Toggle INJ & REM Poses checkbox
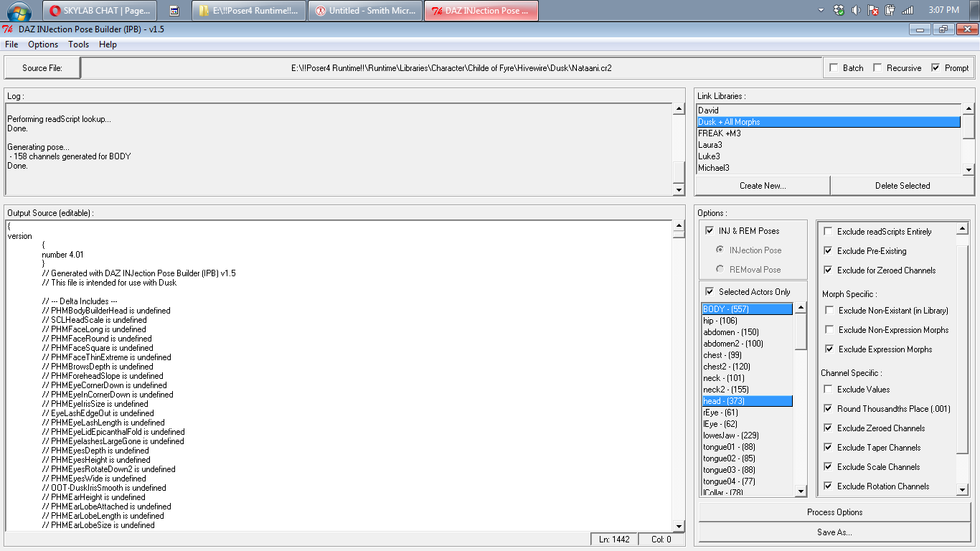This screenshot has width=980, height=551. pos(710,231)
